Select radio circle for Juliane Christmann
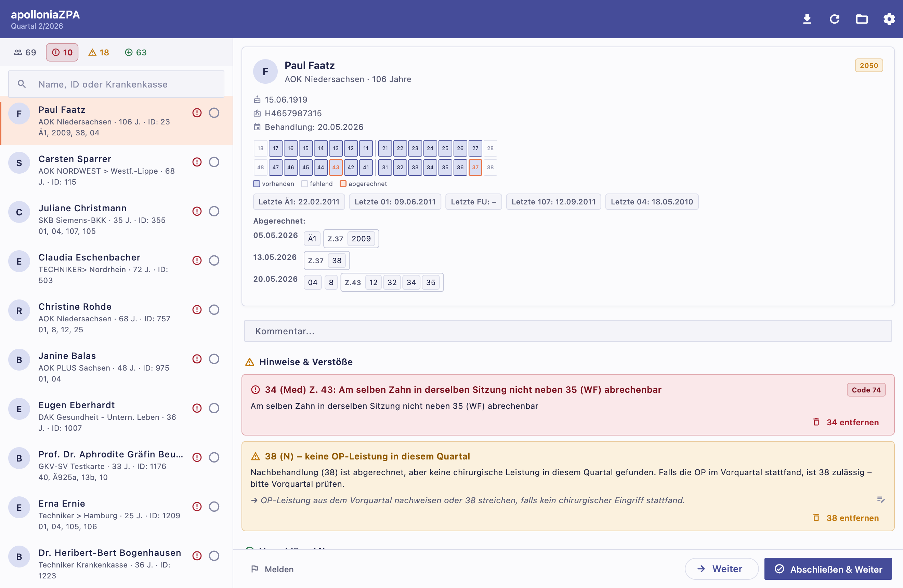903x588 pixels. tap(214, 211)
